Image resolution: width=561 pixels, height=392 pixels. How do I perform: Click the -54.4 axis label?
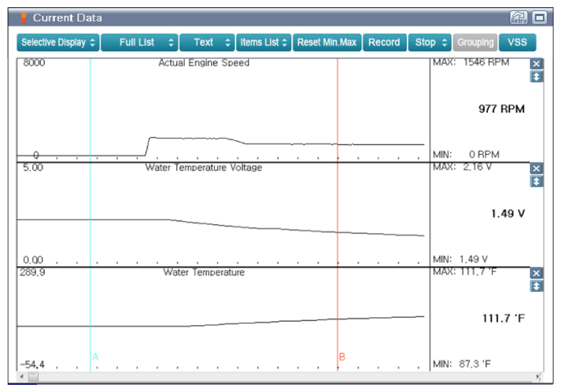(32, 364)
